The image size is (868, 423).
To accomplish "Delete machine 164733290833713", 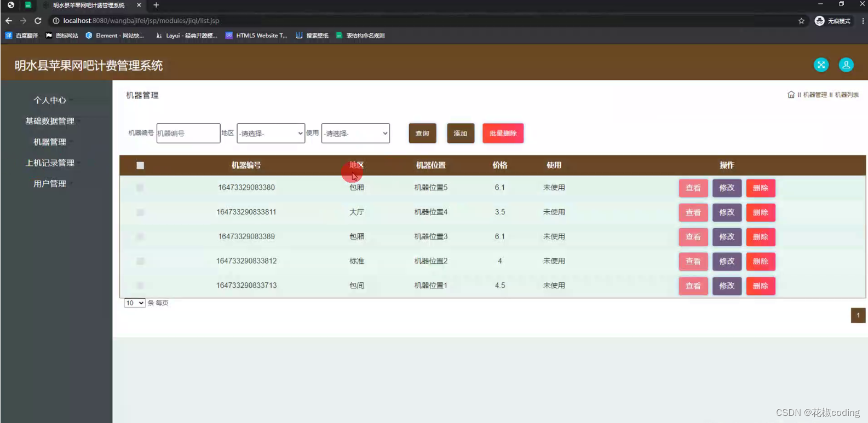I will (761, 286).
